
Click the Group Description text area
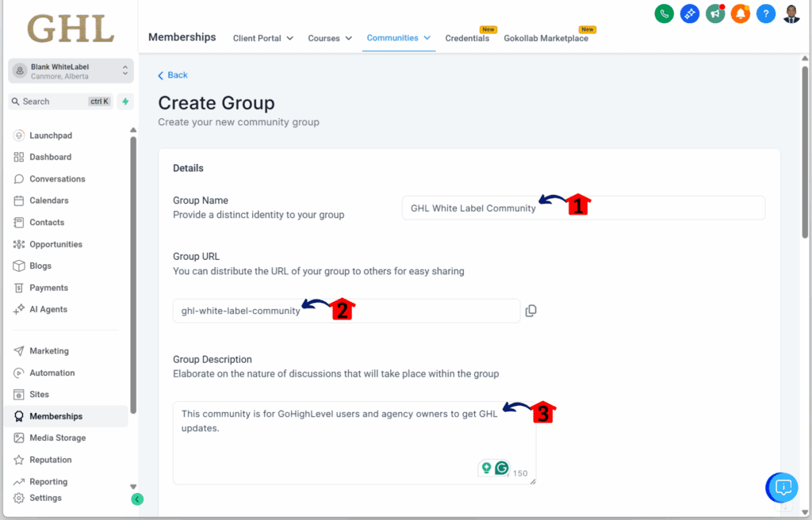coord(354,443)
